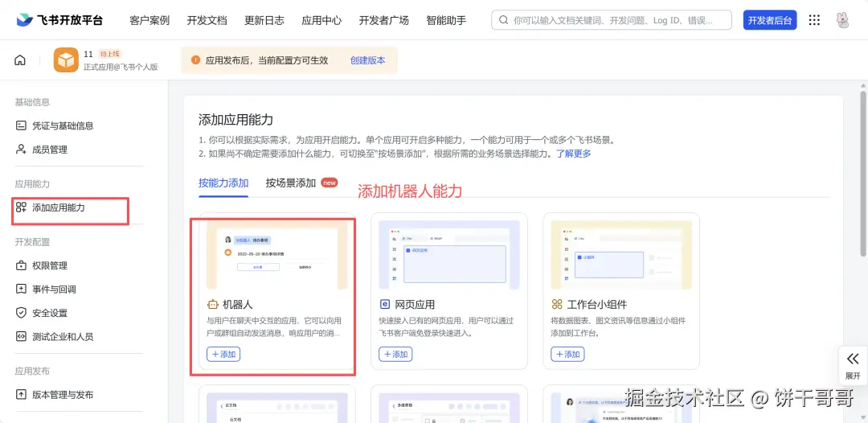
Task: Click the 凭证与基础信息 sidebar icon
Action: (21, 125)
